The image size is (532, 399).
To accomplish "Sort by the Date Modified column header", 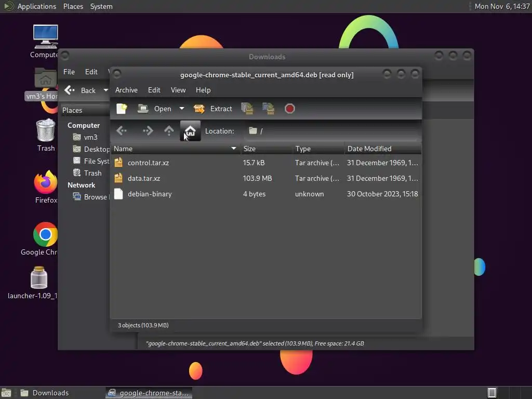I will coord(383,149).
